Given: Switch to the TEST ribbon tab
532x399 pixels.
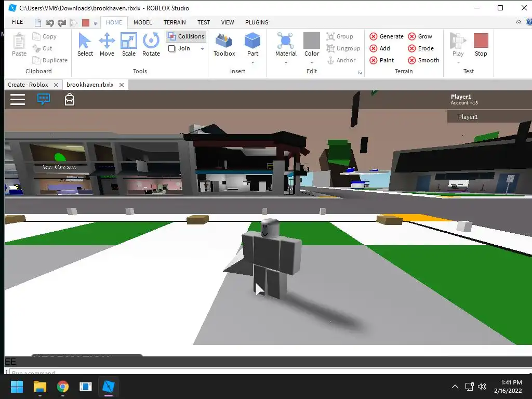Looking at the screenshot, I should pos(204,22).
